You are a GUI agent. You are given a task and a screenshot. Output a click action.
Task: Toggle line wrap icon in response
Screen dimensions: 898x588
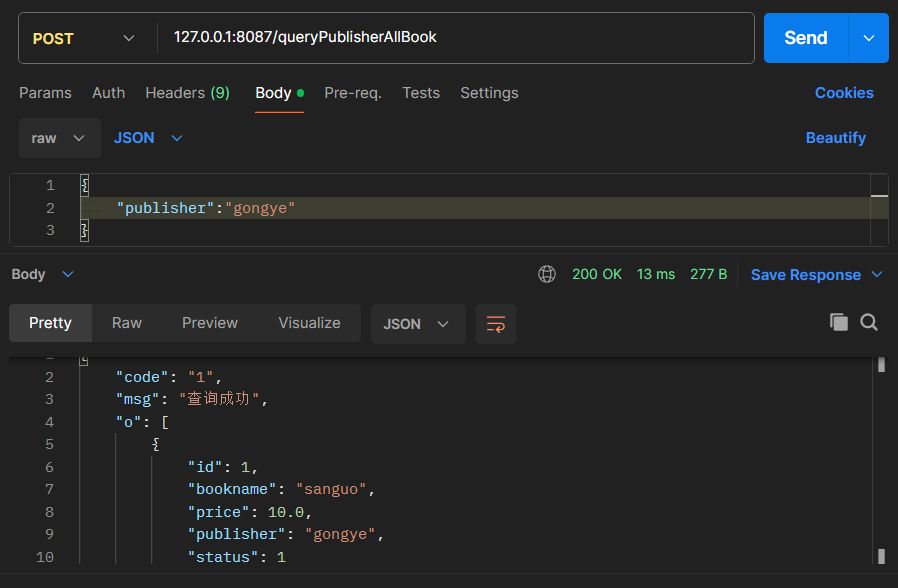pos(496,324)
